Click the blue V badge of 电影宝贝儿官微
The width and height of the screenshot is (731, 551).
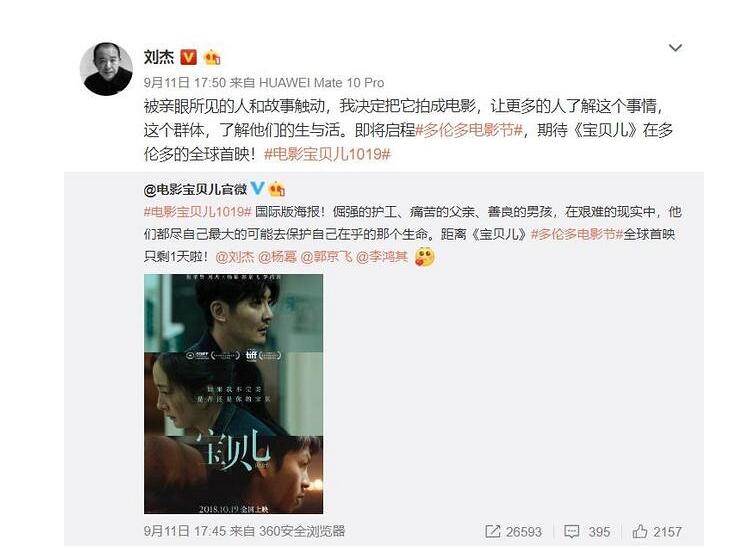[x=257, y=188]
